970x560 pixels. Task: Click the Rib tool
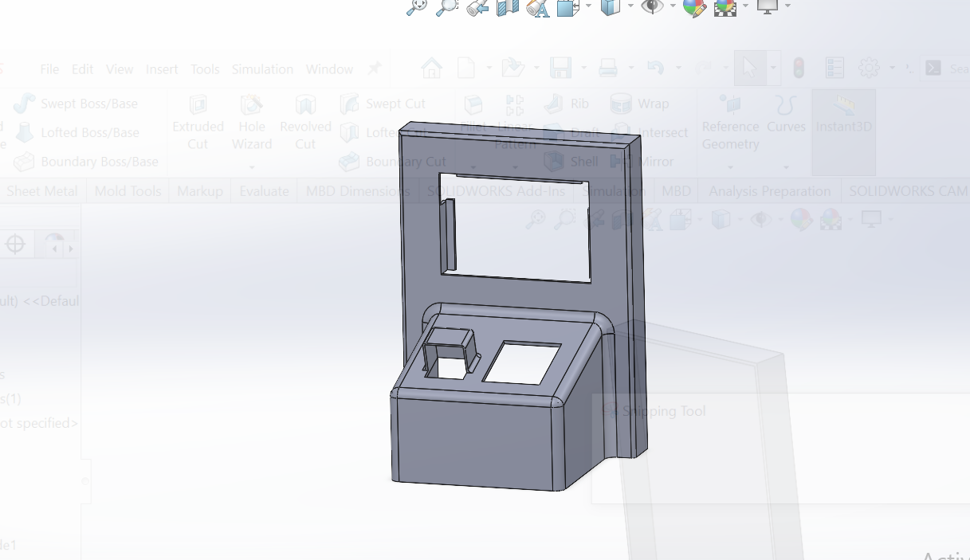567,104
